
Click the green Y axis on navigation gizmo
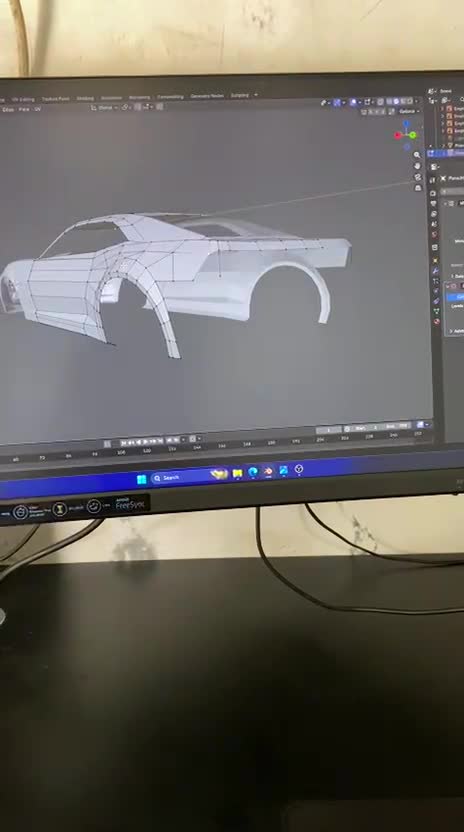coord(413,136)
